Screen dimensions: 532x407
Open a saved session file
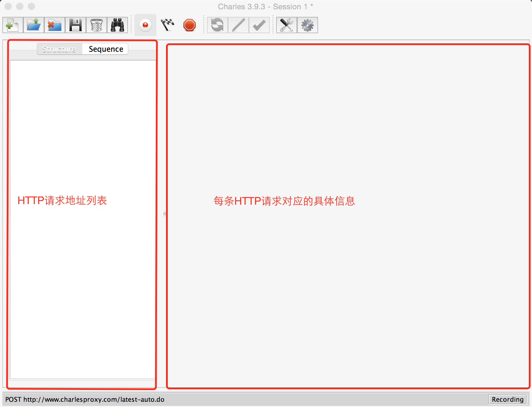click(34, 25)
